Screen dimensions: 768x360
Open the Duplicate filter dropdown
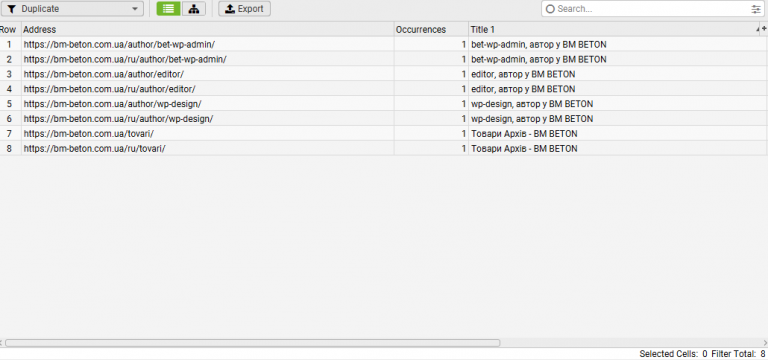tap(72, 9)
